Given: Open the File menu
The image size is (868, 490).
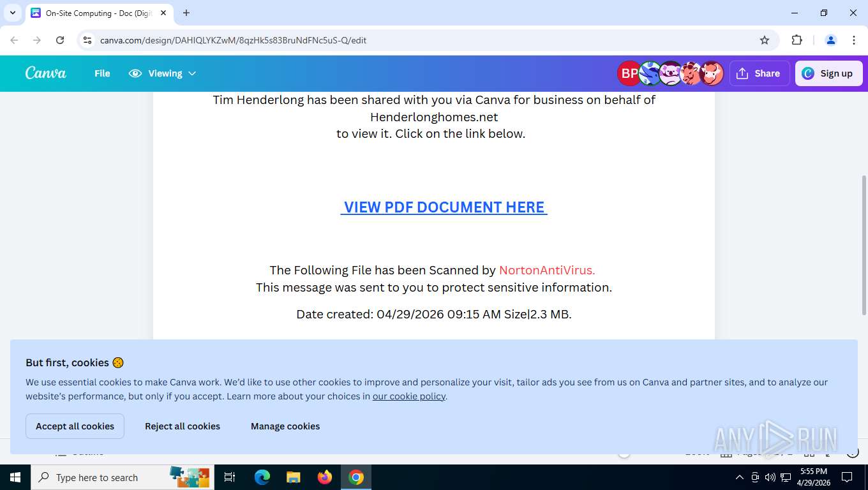Looking at the screenshot, I should point(102,73).
